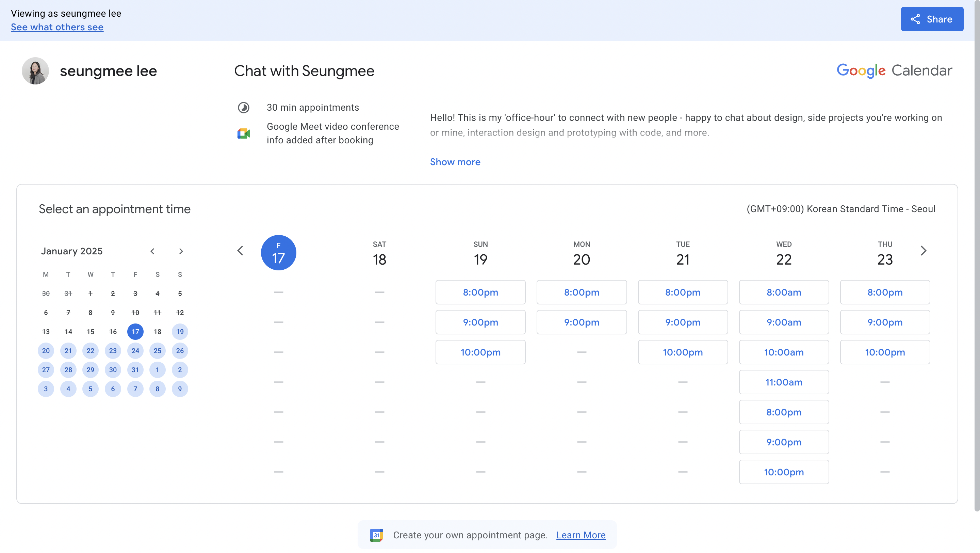Pick the 10:00pm slot on Sunday 19

tap(480, 352)
